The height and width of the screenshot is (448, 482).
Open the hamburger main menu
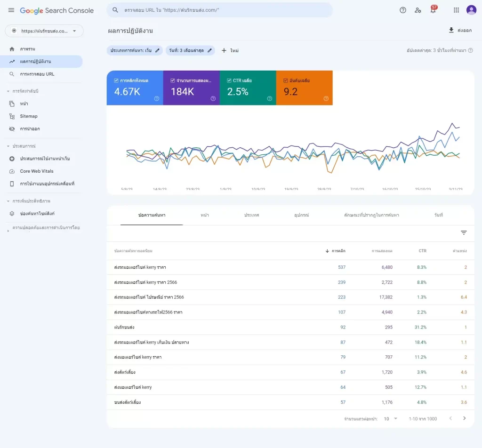click(x=11, y=10)
